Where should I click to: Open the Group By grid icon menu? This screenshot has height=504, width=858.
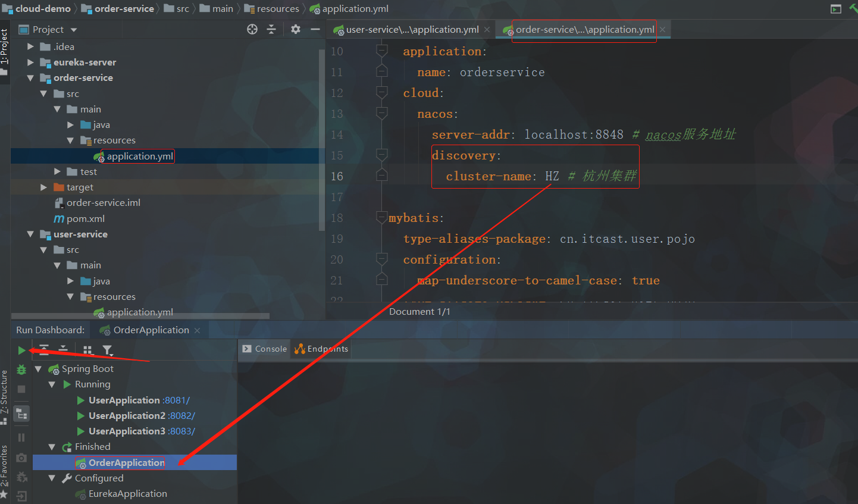coord(88,350)
